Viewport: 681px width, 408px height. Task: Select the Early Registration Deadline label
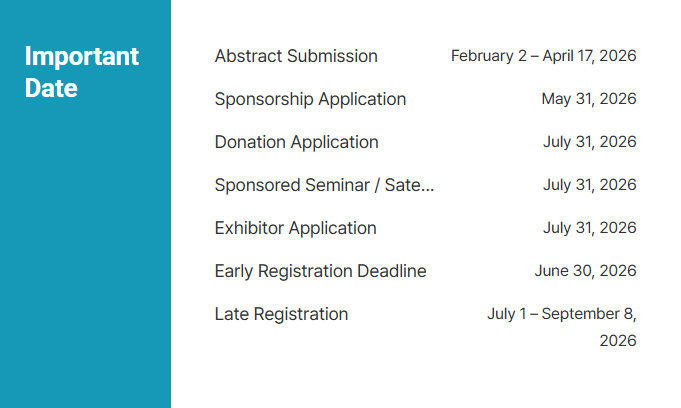320,271
